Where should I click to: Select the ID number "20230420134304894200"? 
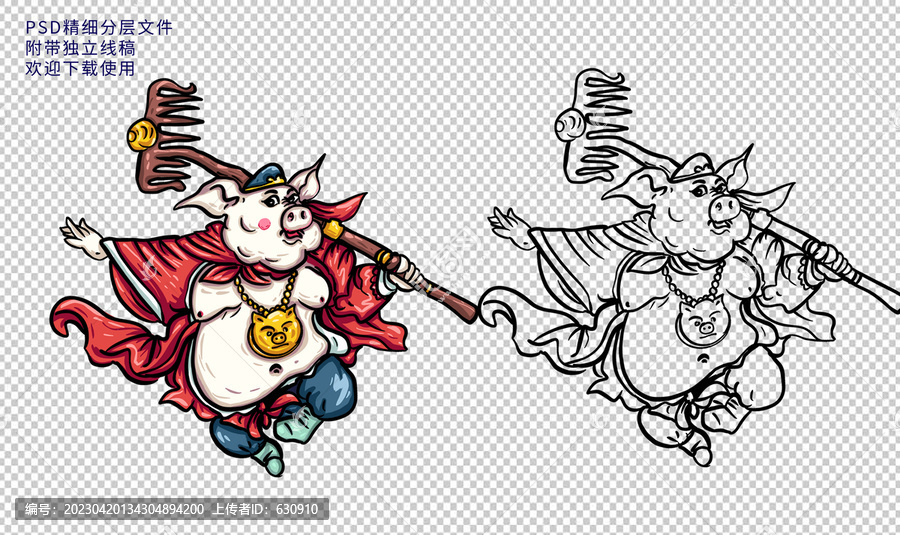click(x=133, y=509)
